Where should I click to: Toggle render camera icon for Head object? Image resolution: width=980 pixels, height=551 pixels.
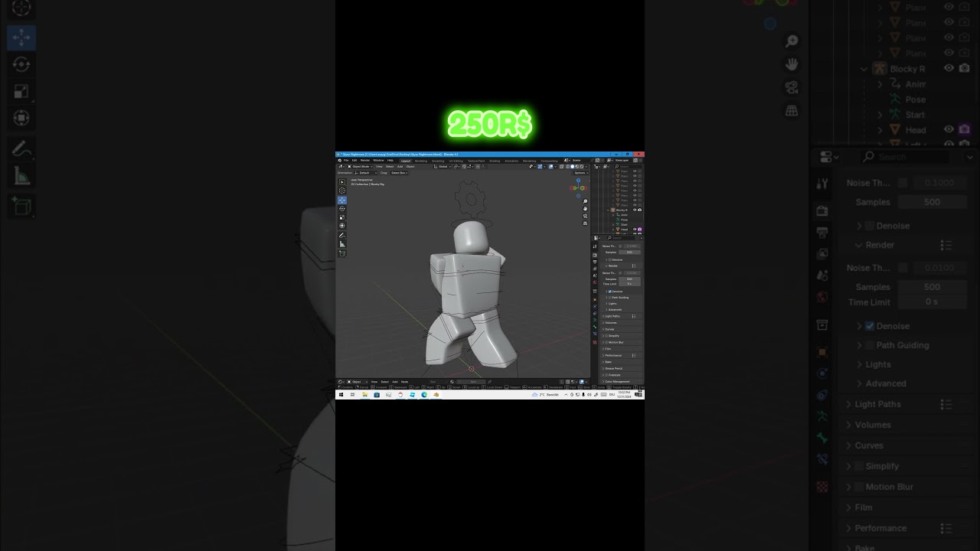[640, 230]
